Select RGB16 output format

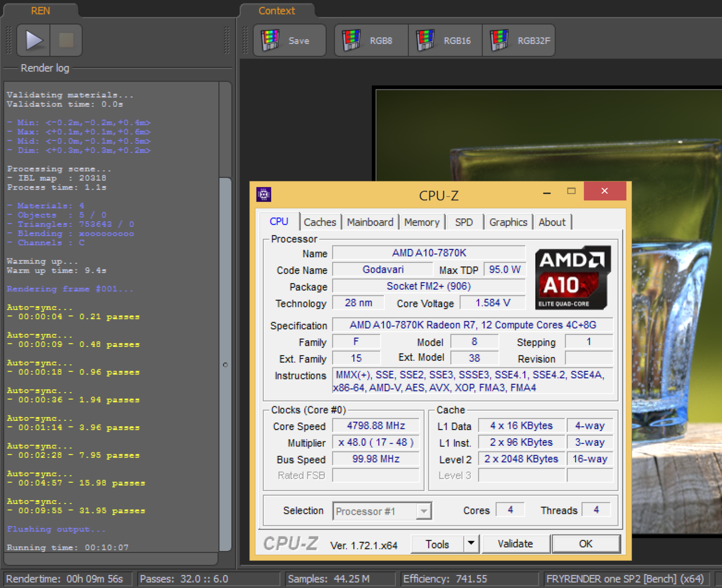click(445, 40)
